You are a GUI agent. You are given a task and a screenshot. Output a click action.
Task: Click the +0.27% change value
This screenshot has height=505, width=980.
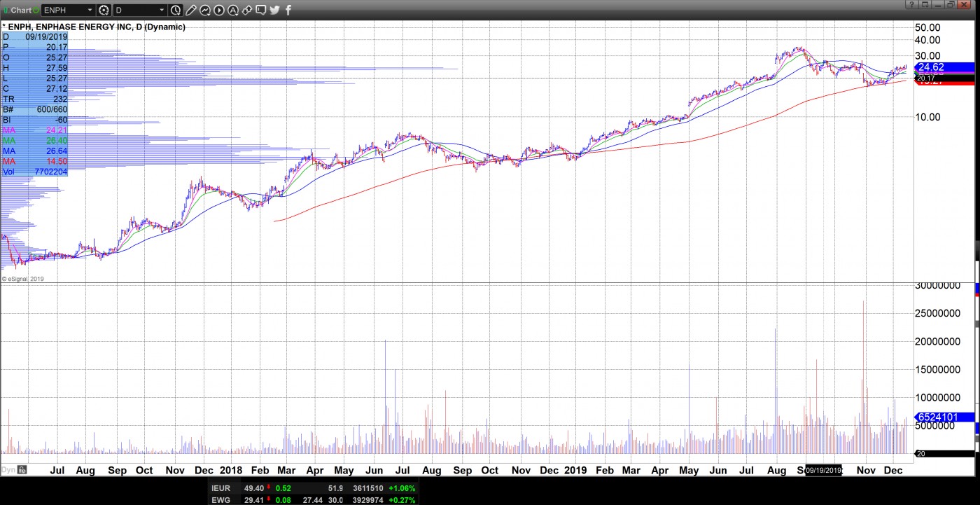point(400,499)
